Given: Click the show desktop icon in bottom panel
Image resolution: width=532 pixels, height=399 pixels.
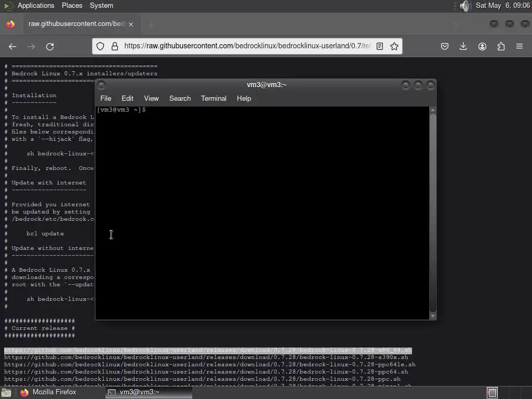Looking at the screenshot, I should click(6, 393).
